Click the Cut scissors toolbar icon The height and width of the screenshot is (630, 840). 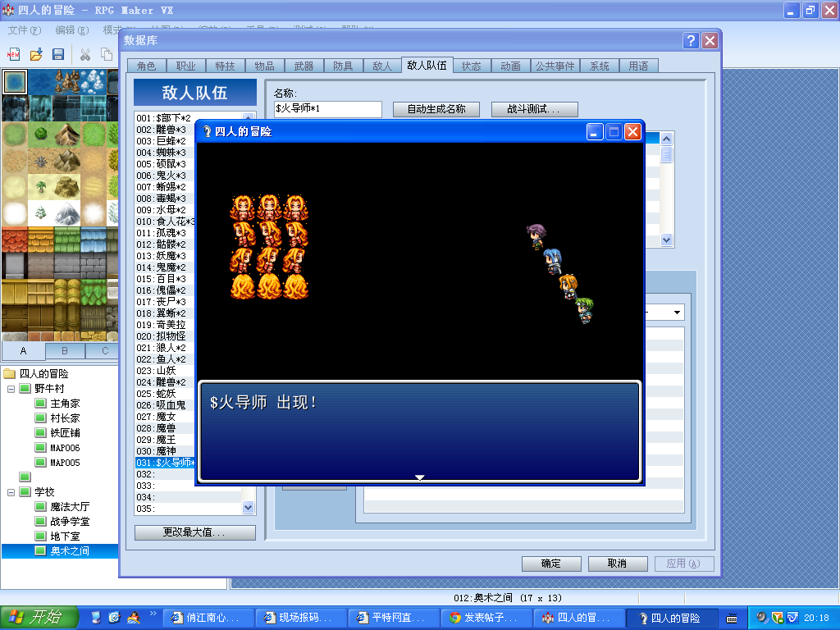pos(84,54)
